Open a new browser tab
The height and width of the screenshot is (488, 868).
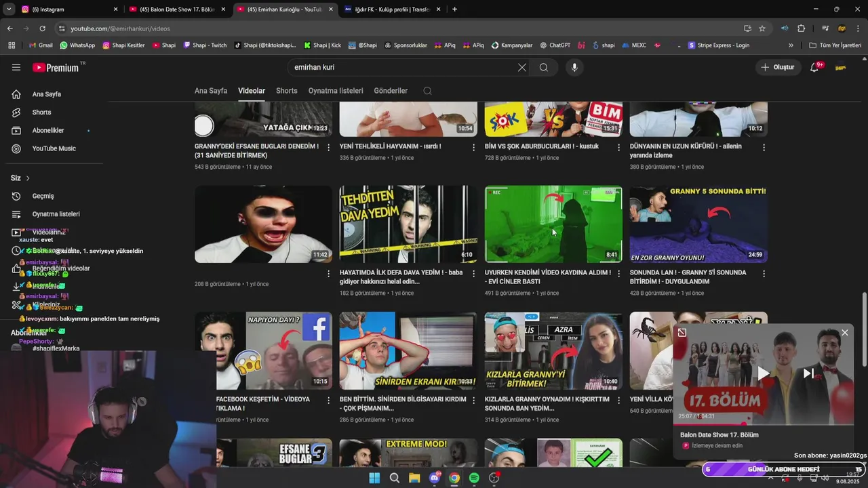point(454,9)
